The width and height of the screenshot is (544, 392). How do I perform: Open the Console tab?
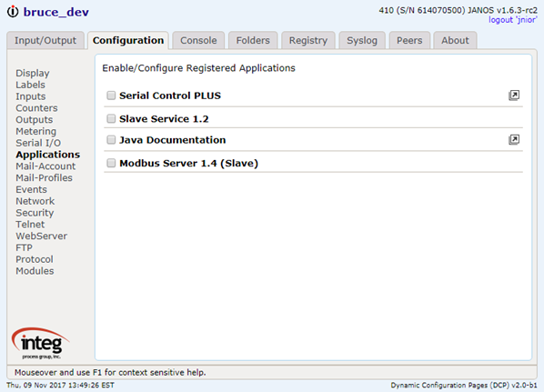198,41
